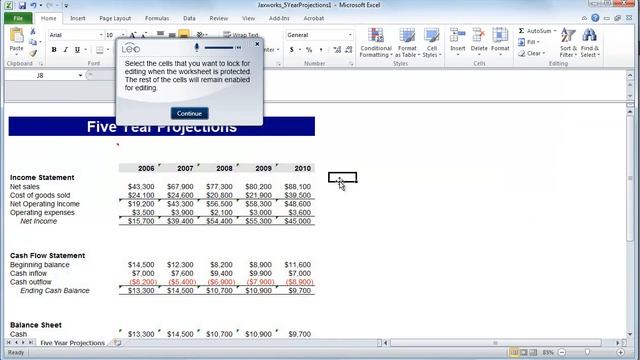Click the zoom out minus button
Viewport: 640px width, 360px height.
562,352
